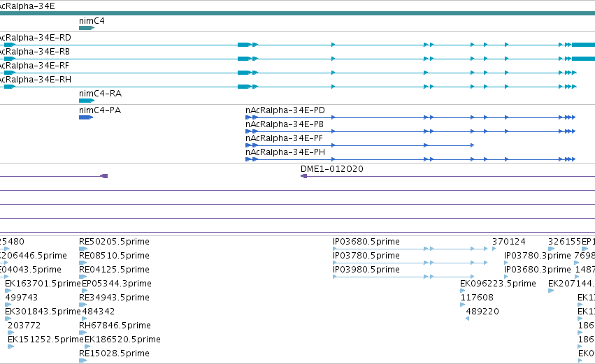The image size is (595, 364).
Task: Select the EK151252.5prime EST label
Action: 45,340
